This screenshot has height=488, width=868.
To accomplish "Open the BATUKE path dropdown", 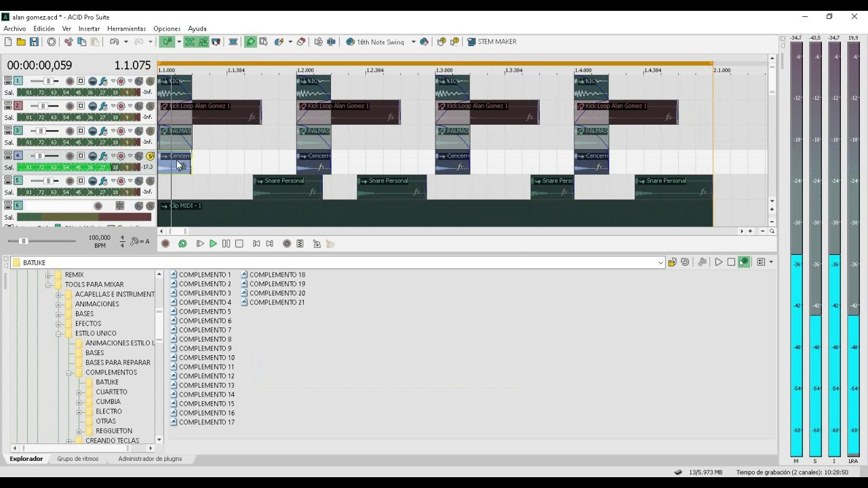I will pyautogui.click(x=660, y=263).
